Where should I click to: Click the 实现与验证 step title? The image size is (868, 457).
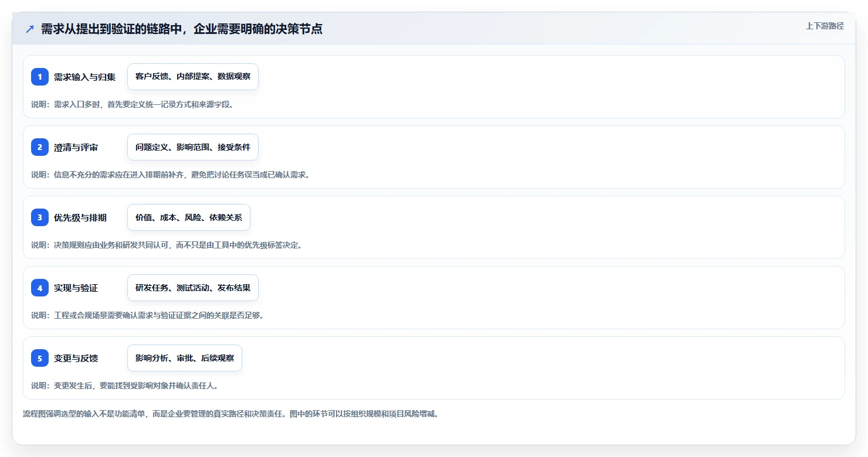(76, 288)
